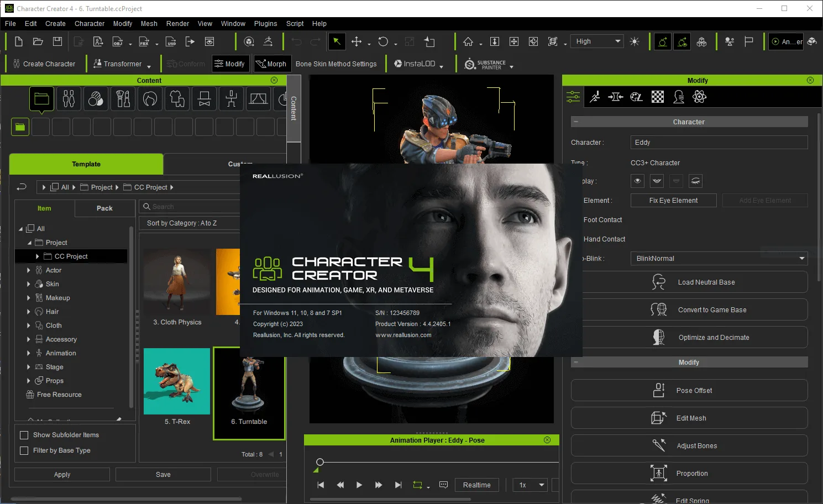Open the Actor category icon in Content panel

coord(69,99)
